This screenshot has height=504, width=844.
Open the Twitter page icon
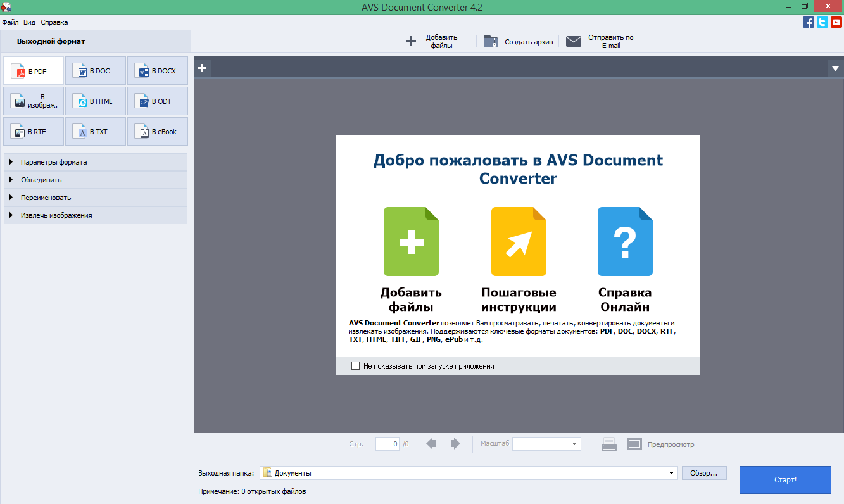click(822, 22)
